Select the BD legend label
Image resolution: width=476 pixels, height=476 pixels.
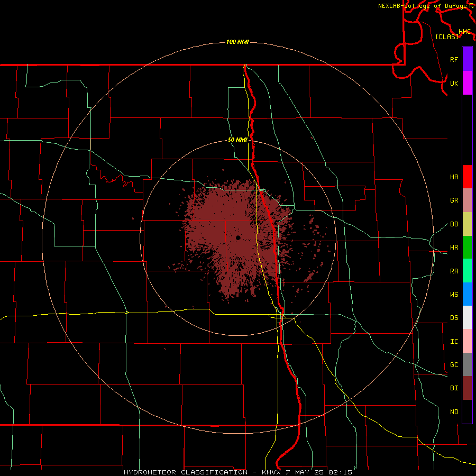(454, 224)
